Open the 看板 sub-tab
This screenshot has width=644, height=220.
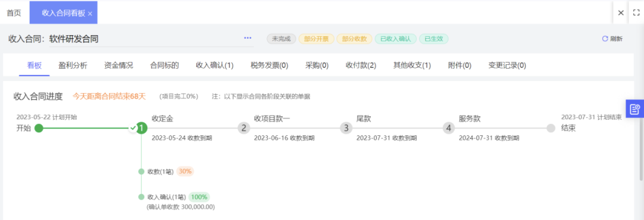pyautogui.click(x=35, y=66)
